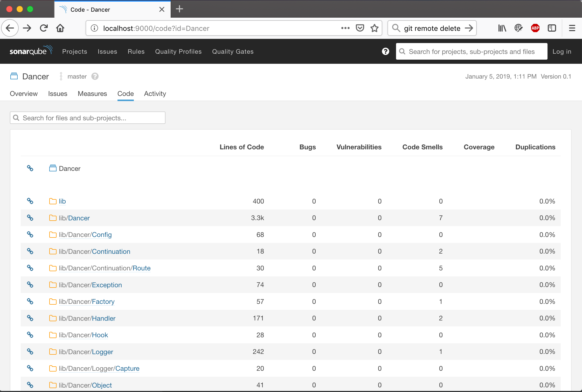Click the branch help icon next to master
The height and width of the screenshot is (392, 582).
tap(95, 76)
